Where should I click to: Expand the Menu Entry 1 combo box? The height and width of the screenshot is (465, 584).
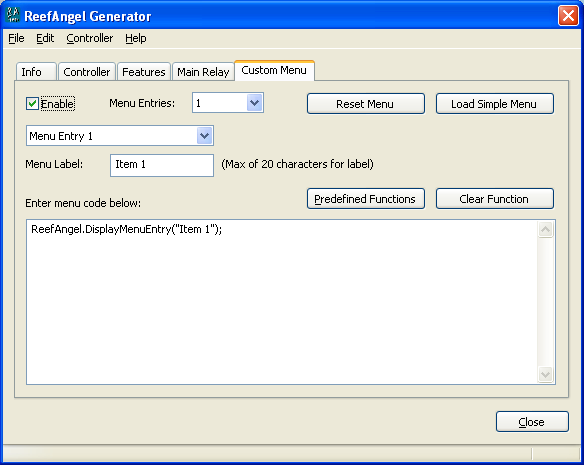click(x=204, y=136)
